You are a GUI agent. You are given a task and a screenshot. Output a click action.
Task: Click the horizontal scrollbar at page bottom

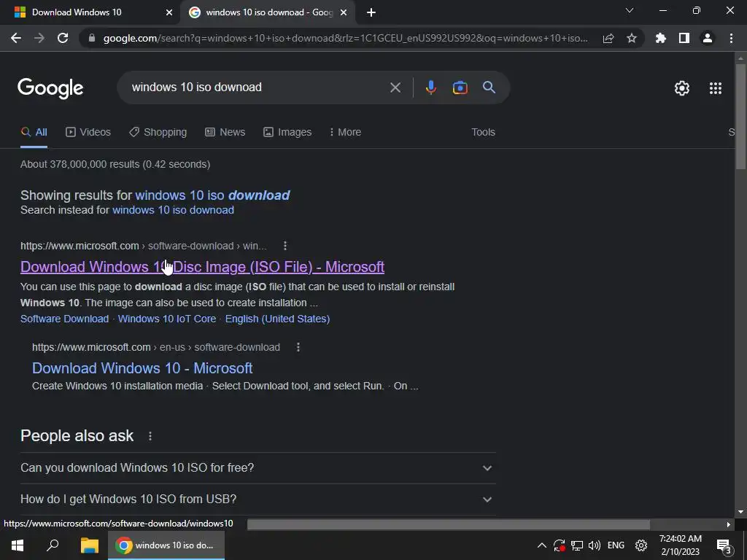coord(449,524)
